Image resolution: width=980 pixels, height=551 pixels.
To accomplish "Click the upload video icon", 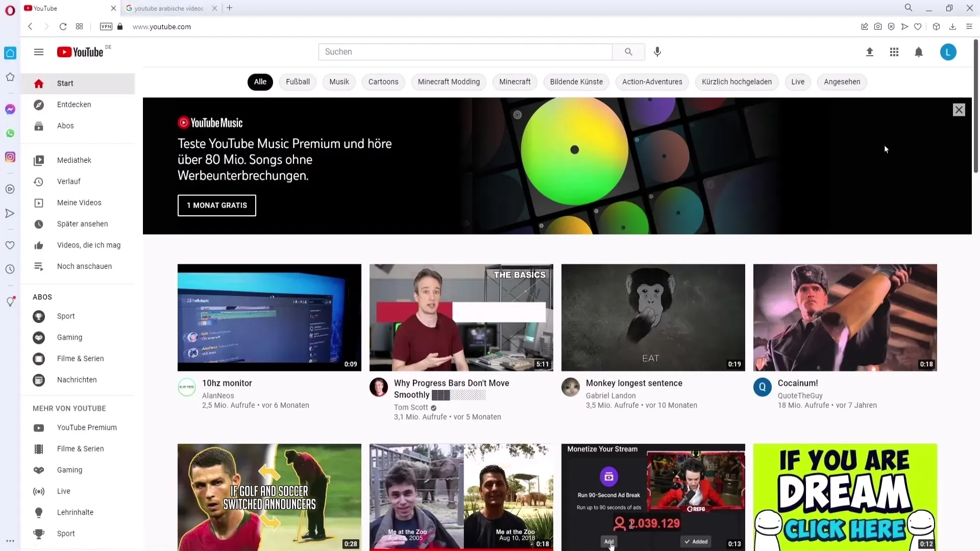I will (869, 52).
